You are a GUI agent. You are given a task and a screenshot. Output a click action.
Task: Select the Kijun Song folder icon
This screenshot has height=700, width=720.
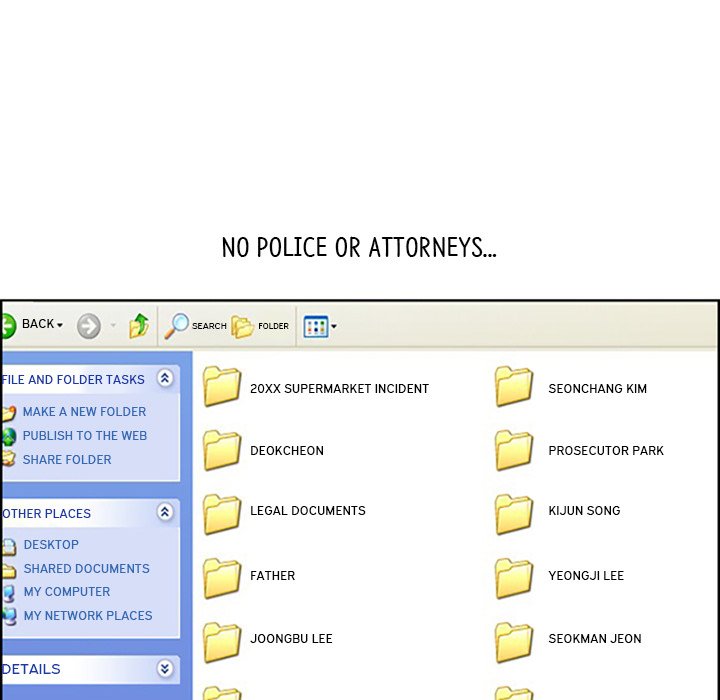point(514,514)
